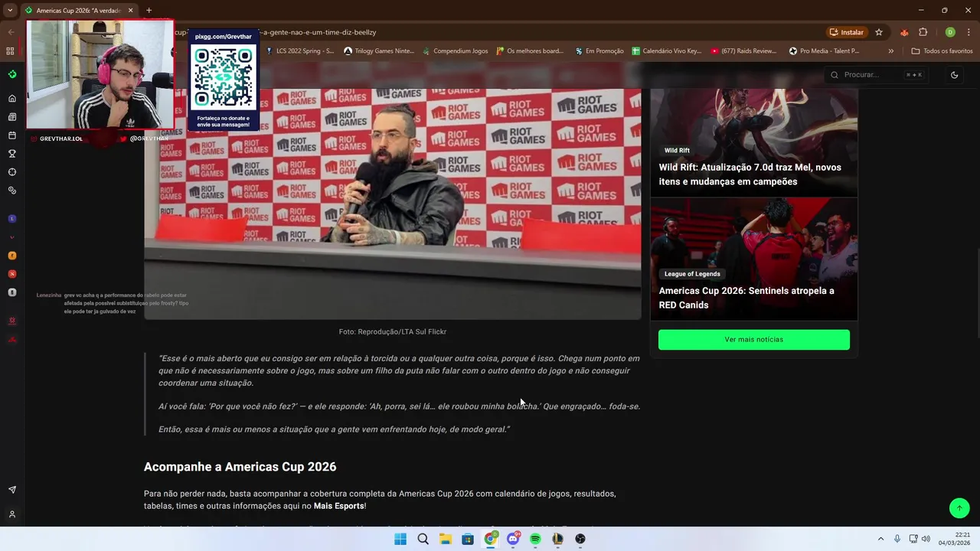This screenshot has width=980, height=551.
Task: Select the Americas Cup 2026 browser tab
Action: (79, 11)
